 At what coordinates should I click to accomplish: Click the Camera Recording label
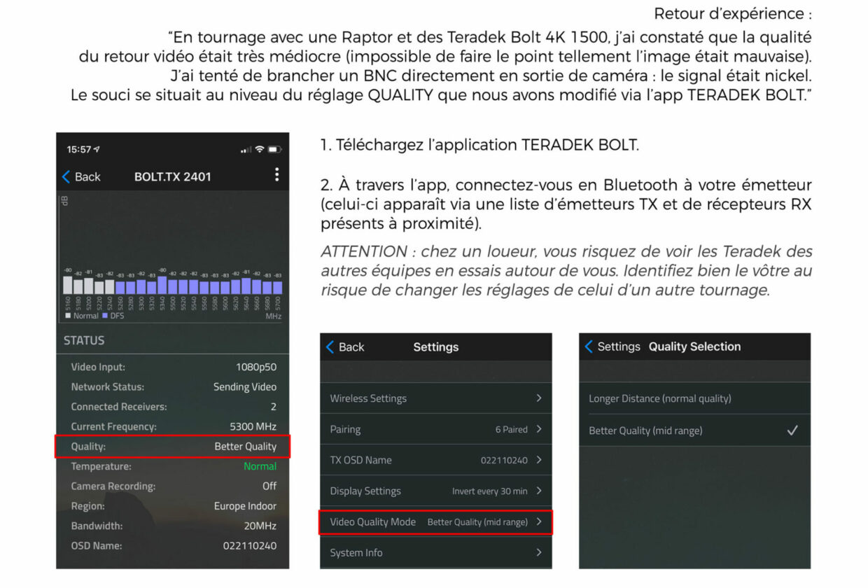(x=113, y=486)
